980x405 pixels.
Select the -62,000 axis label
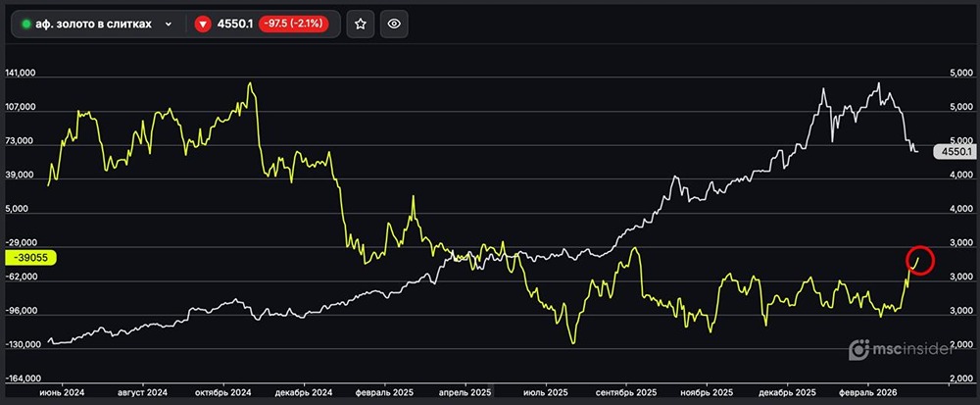click(21, 277)
